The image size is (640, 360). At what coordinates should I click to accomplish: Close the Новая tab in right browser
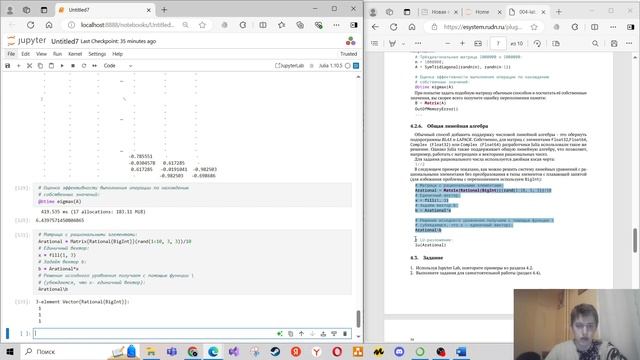[x=456, y=12]
